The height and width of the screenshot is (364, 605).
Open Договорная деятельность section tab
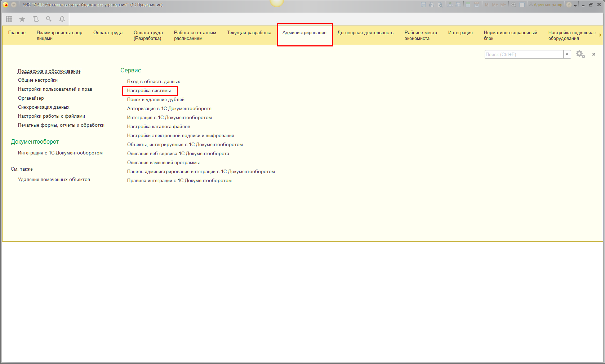[x=365, y=33]
